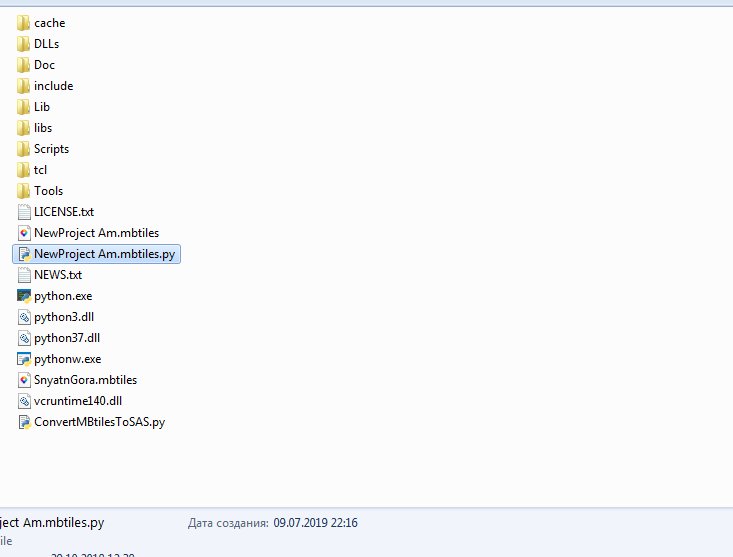Select the NewProject Am.mbtiles file icon
733x557 pixels.
click(24, 233)
